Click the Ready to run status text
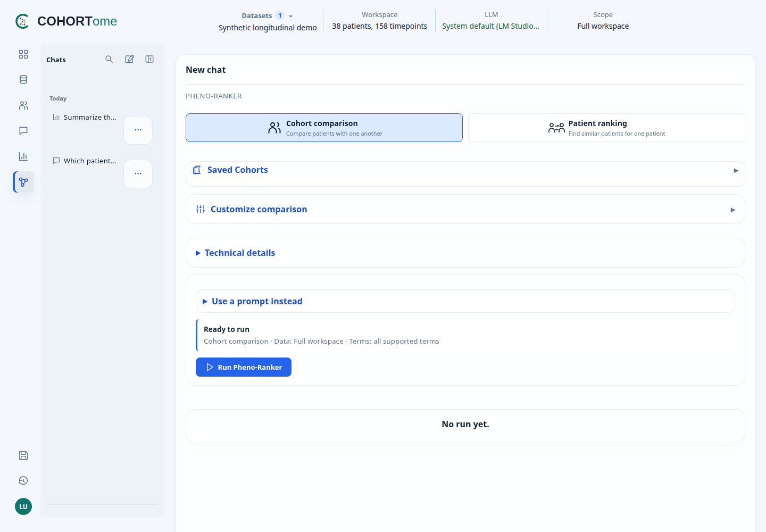 [x=227, y=329]
